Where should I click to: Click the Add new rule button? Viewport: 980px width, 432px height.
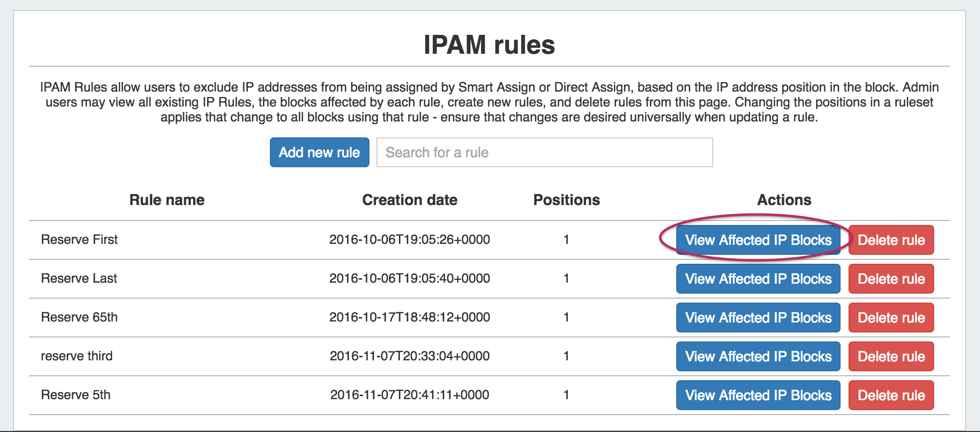[319, 152]
